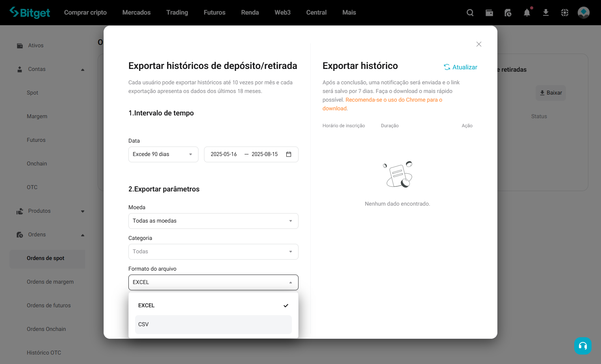This screenshot has width=601, height=364.
Task: Select the EXCEL format option
Action: click(213, 306)
